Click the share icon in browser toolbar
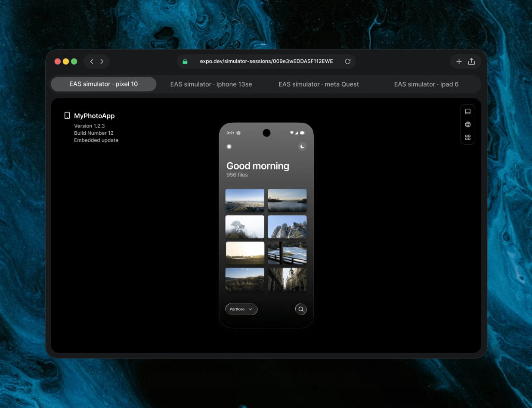The image size is (532, 408). pyautogui.click(x=471, y=62)
